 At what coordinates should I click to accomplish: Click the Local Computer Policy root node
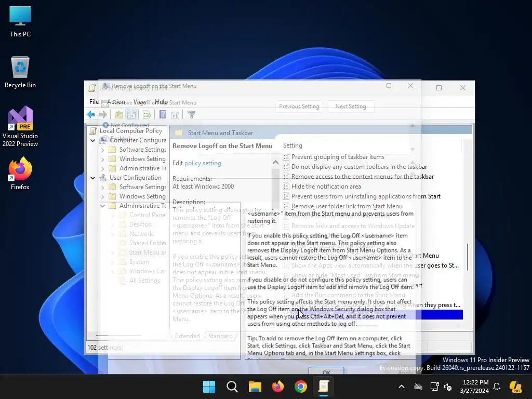click(x=130, y=130)
